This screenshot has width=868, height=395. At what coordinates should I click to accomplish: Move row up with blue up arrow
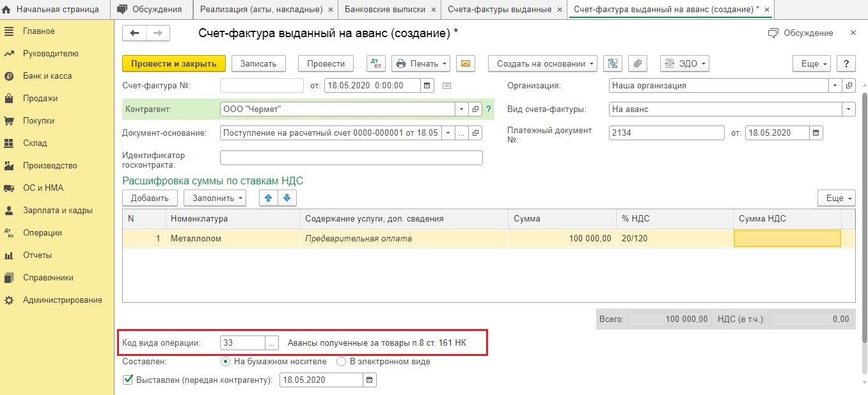pos(268,198)
